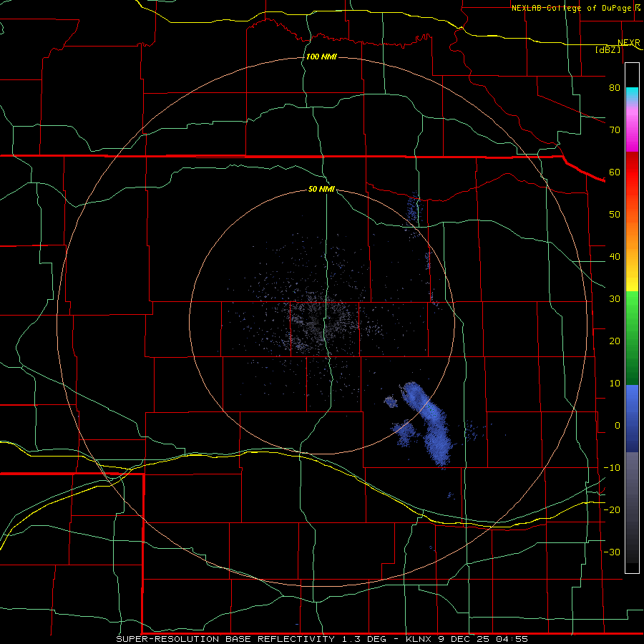This screenshot has width=644, height=644.
Task: Click the 'SUPER-RESOLUTION BASE REFLECTIVITY' caption
Action: tap(225, 639)
